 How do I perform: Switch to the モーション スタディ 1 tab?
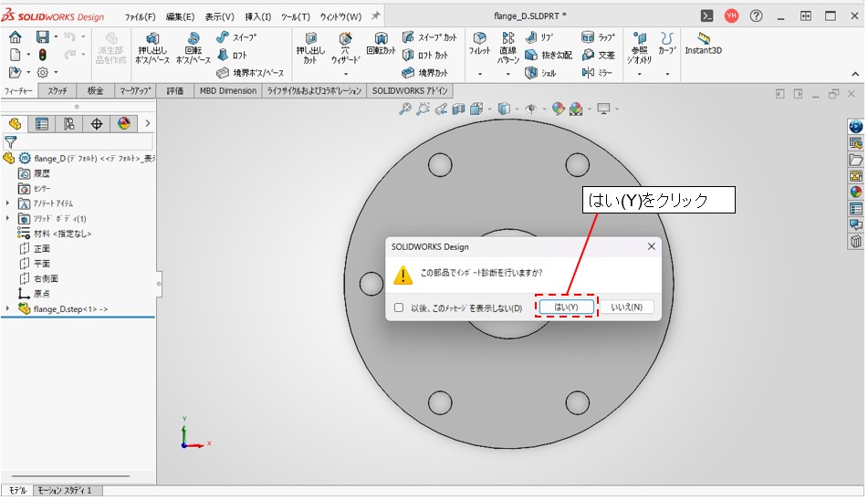68,491
